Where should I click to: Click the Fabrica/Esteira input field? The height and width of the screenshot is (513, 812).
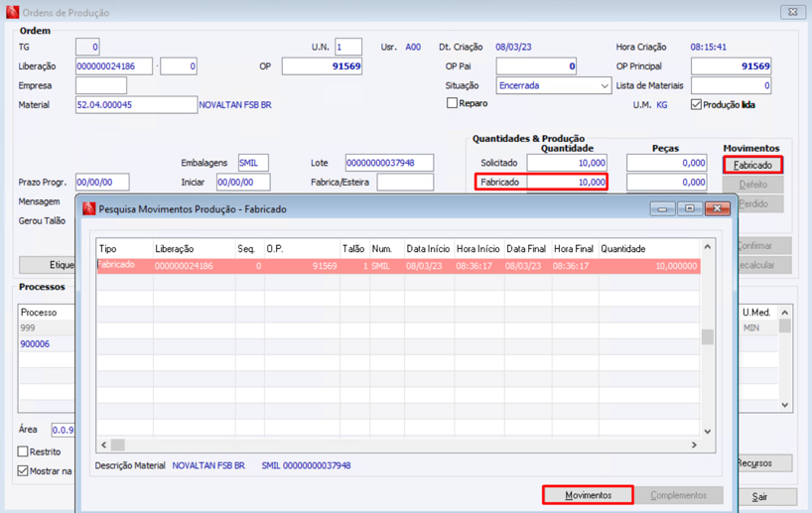click(x=405, y=183)
